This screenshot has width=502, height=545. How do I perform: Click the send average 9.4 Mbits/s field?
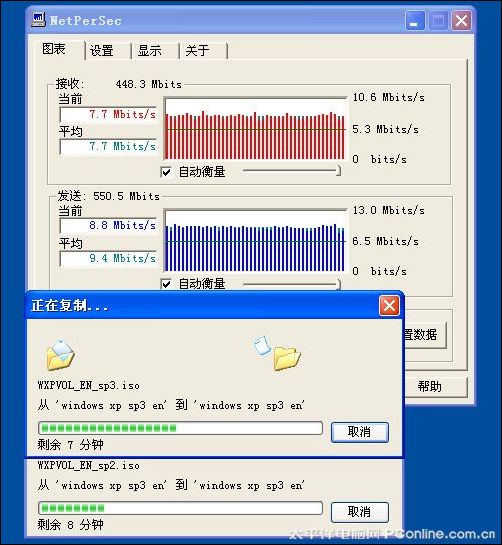point(108,258)
